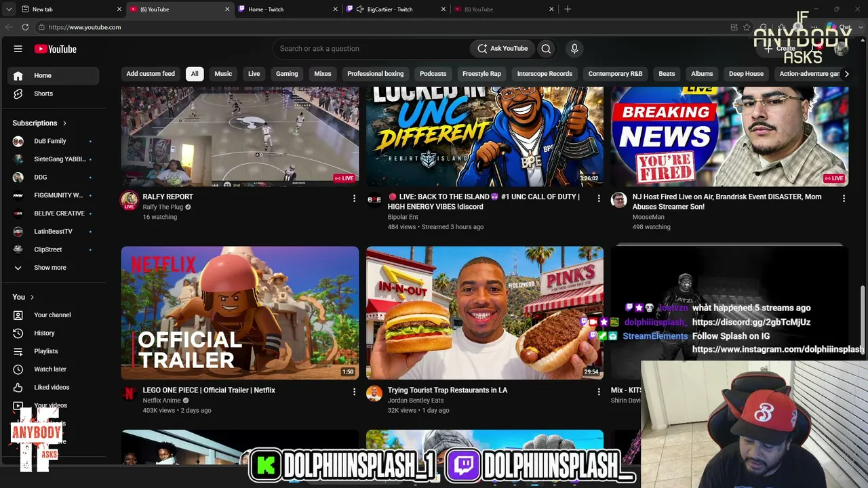Open a new browser tab with plus
This screenshot has width=868, height=488.
[568, 9]
